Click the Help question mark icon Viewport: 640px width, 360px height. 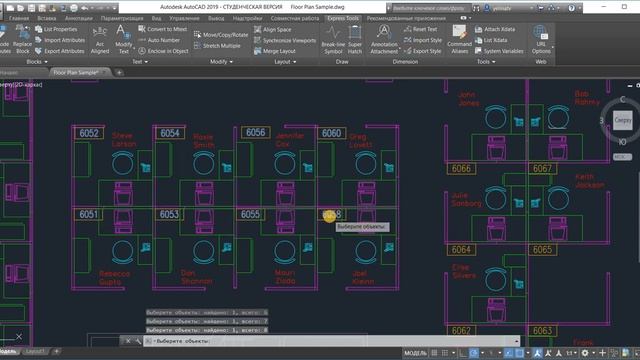571,8
